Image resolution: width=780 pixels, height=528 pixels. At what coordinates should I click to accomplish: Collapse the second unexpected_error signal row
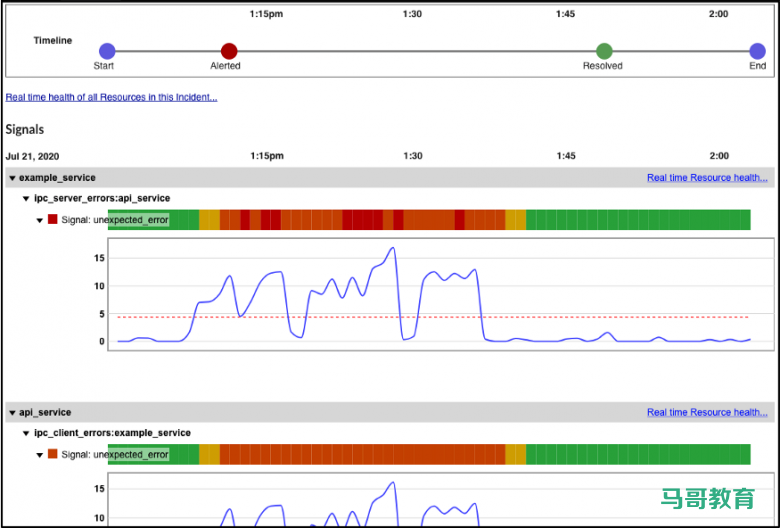pos(40,454)
